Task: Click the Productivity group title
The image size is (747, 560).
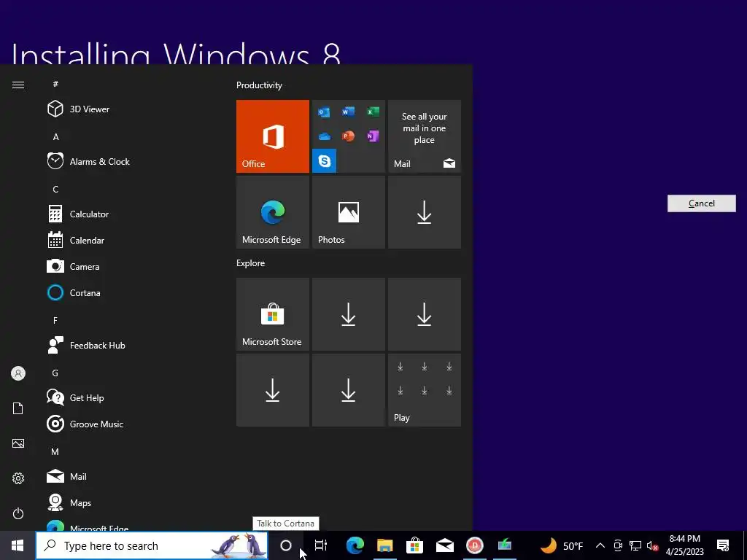Action: tap(259, 85)
